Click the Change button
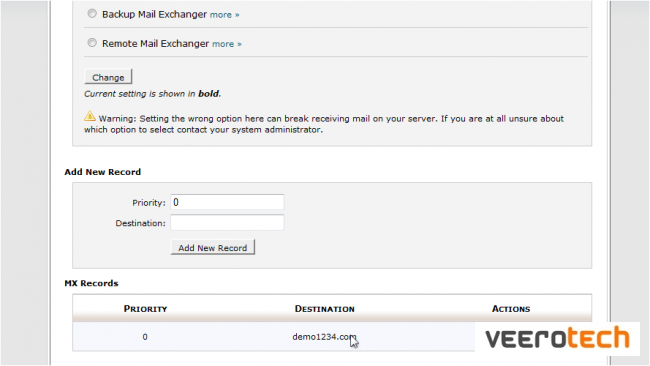 tap(108, 77)
